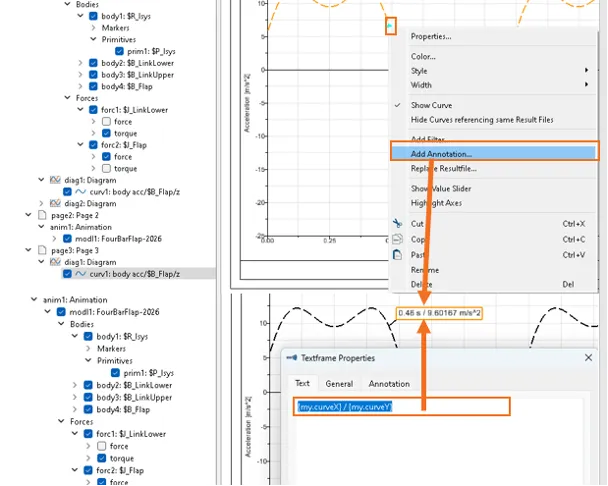Uncheck the body2: $B_LinkLower checkbox in top tree
Image resolution: width=608 pixels, height=486 pixels.
[93, 63]
